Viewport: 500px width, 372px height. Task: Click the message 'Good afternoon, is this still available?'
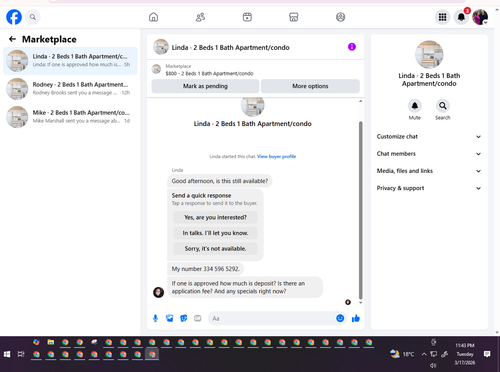[220, 181]
